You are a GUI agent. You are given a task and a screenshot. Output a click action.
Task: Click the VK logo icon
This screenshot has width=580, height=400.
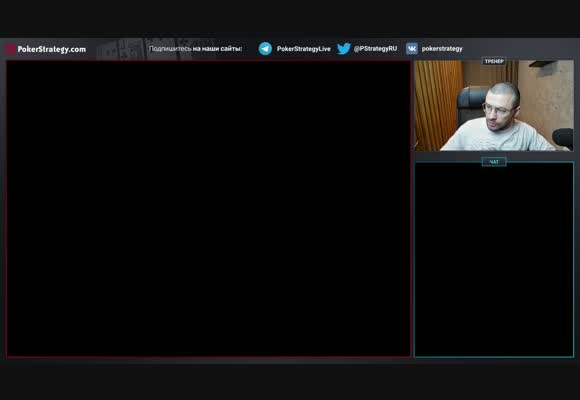[x=412, y=48]
